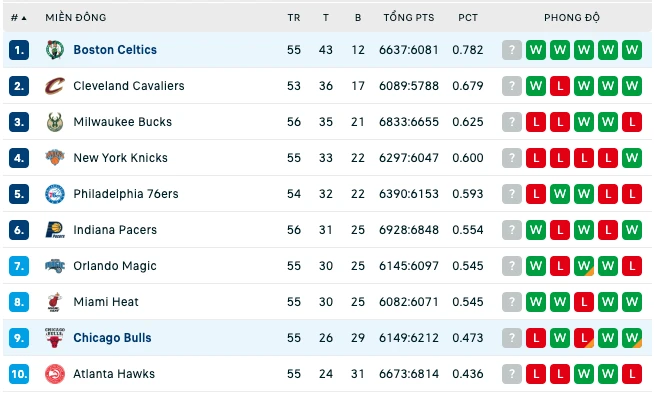This screenshot has width=654, height=394.
Task: Click the PHONG ĐỘ form column header
Action: [x=571, y=18]
